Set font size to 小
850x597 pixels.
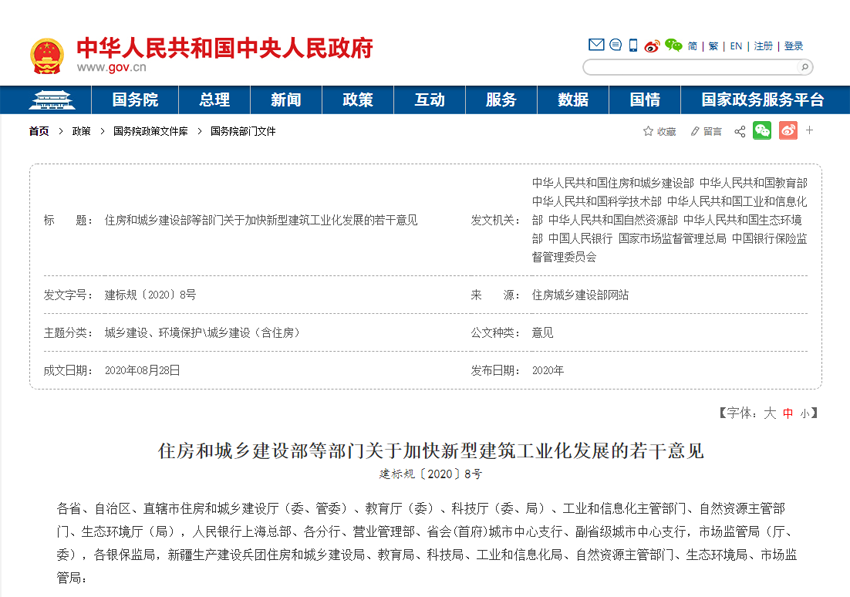coord(804,414)
